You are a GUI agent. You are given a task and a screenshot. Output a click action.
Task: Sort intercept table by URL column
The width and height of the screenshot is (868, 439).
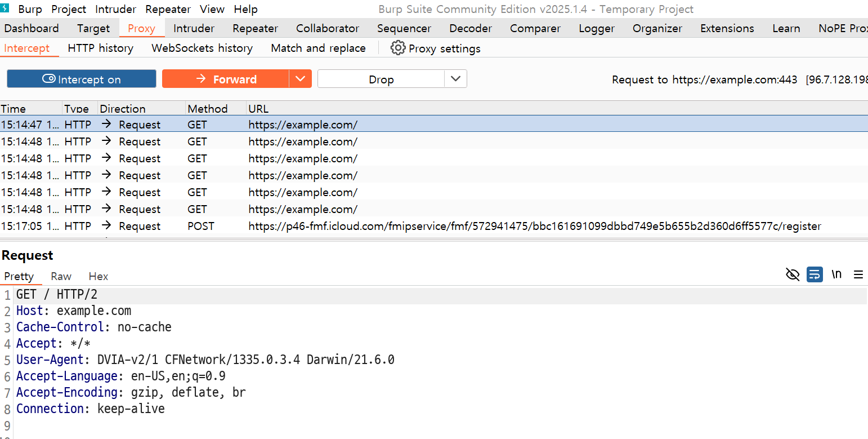click(557, 108)
